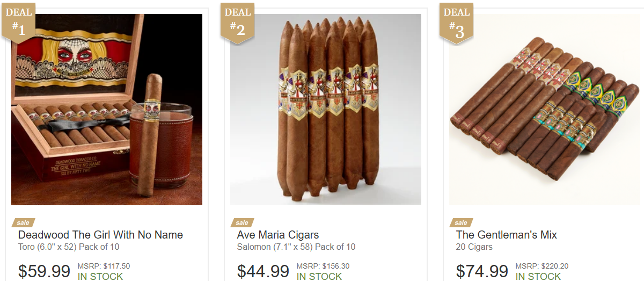Click the sale tag above Deadwood title
Viewport: 644px width, 281px height.
pos(24,222)
